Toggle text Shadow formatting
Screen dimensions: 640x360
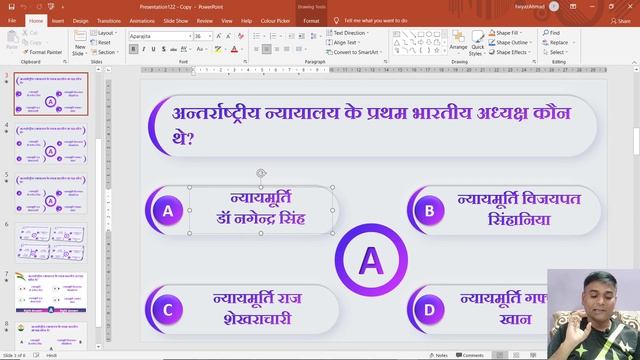point(163,49)
